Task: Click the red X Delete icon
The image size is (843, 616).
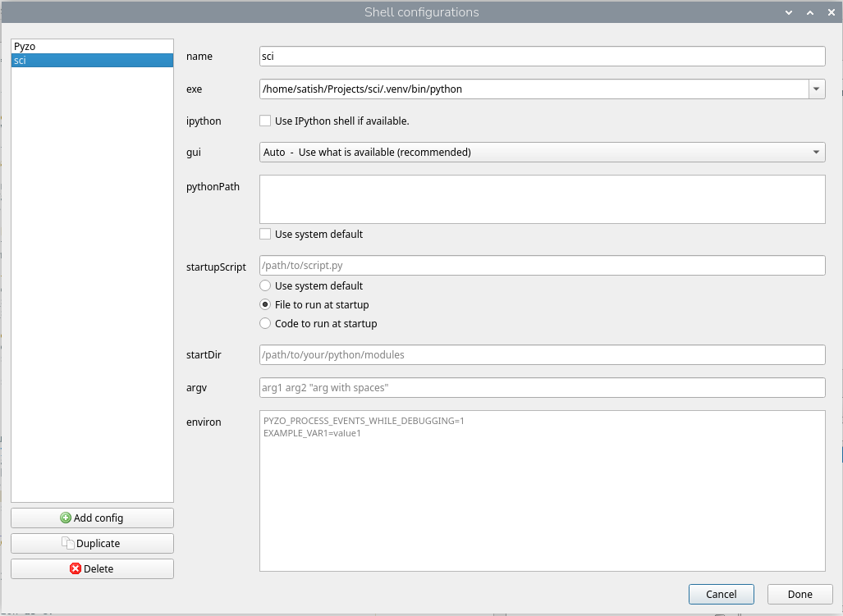Action: pyautogui.click(x=76, y=568)
